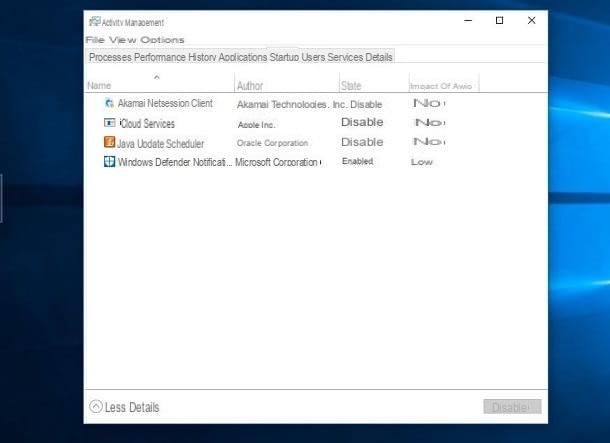
Task: Switch to the Details tab
Action: (379, 57)
